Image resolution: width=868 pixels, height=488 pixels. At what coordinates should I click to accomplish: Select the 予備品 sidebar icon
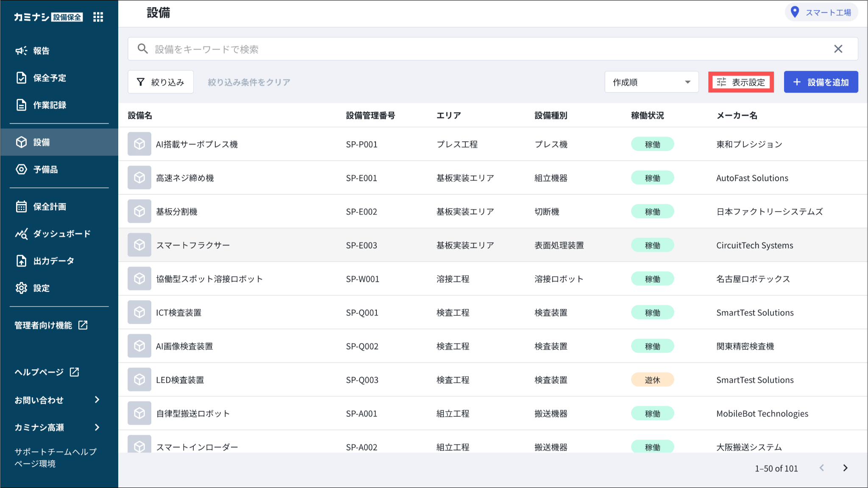[21, 170]
